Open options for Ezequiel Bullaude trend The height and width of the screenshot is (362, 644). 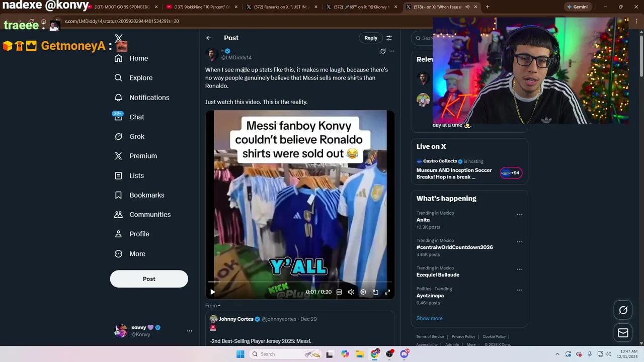pyautogui.click(x=519, y=269)
